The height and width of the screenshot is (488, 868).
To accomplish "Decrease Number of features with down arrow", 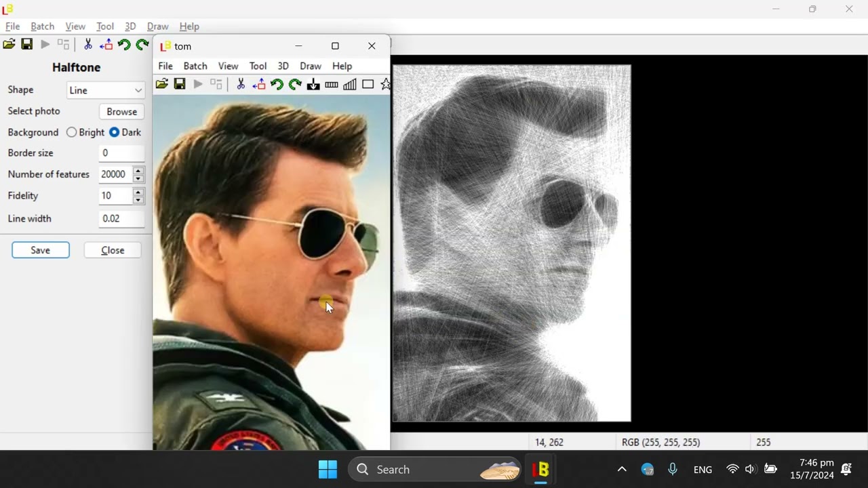I will tap(138, 179).
